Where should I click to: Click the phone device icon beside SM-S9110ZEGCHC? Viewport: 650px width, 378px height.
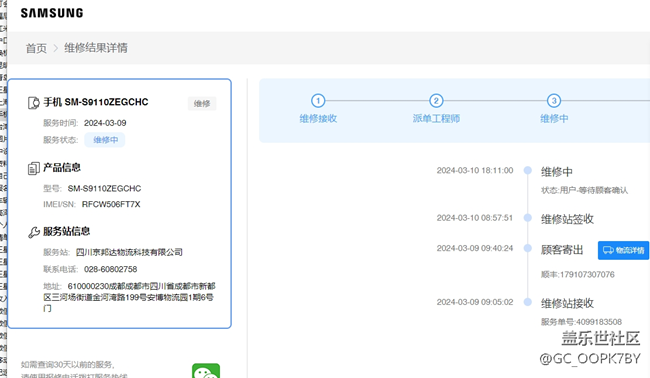[33, 102]
